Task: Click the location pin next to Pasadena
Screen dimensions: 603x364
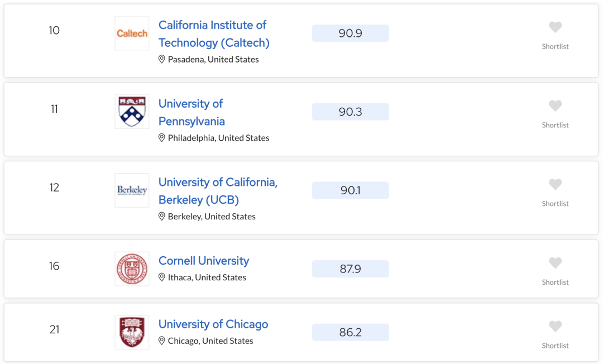Action: coord(162,59)
